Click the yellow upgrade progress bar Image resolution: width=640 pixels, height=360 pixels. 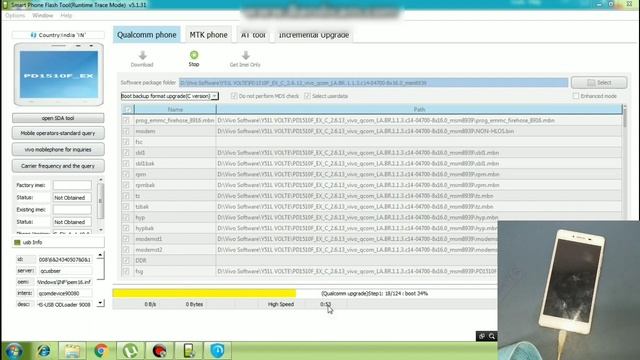point(204,293)
